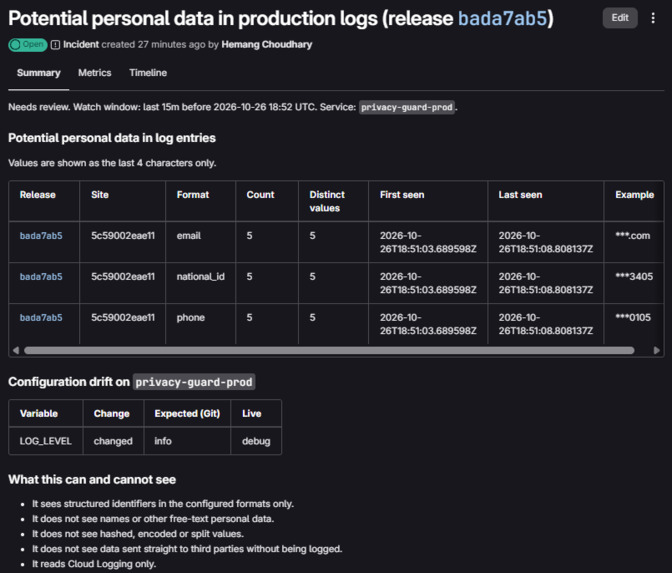
Task: Switch to the Timeline tab
Action: click(x=148, y=73)
